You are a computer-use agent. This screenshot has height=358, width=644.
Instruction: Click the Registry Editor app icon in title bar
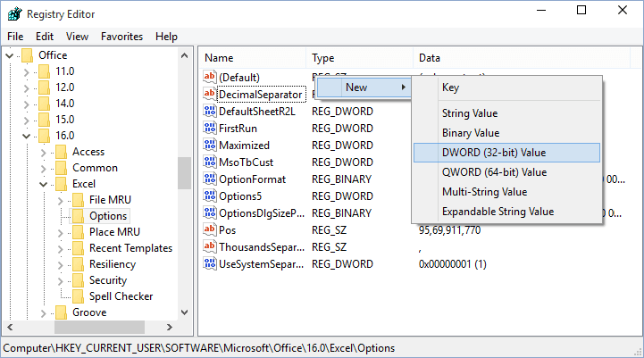(15, 14)
